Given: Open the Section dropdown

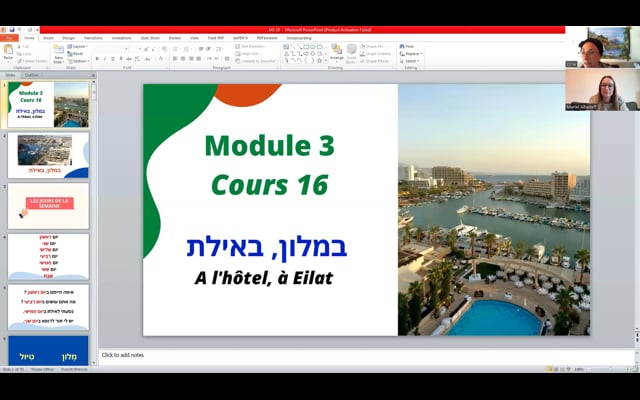Looking at the screenshot, I should 78,61.
